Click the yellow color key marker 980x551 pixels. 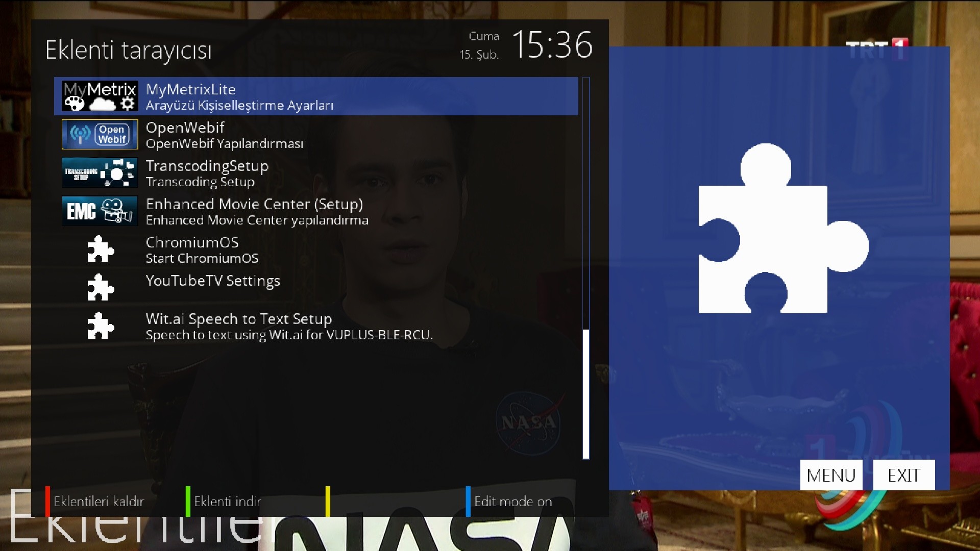(328, 502)
